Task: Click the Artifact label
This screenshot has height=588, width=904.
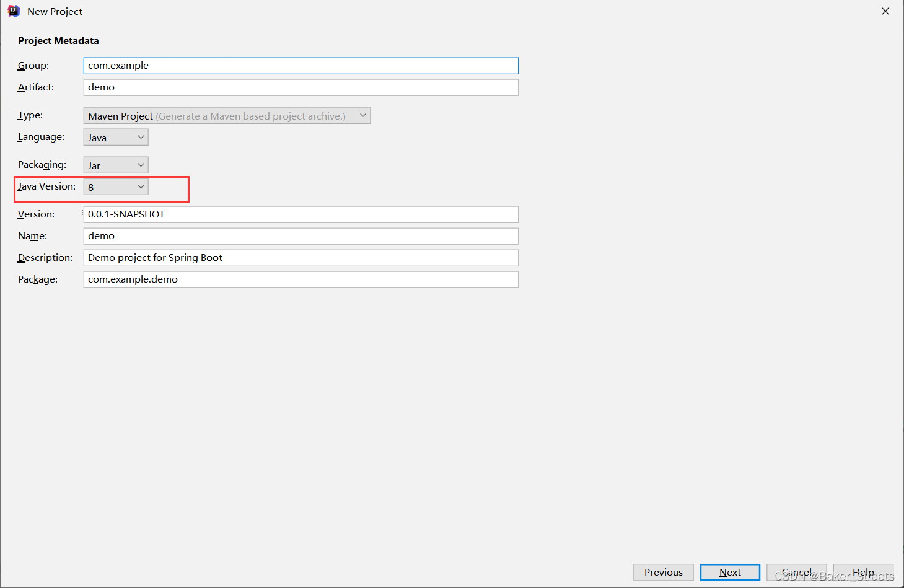Action: pos(36,87)
